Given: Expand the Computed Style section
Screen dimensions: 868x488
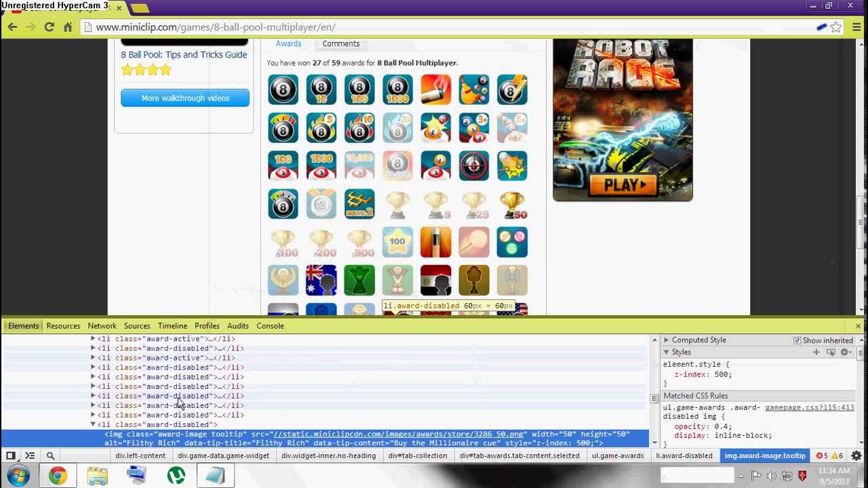Looking at the screenshot, I should pos(667,340).
